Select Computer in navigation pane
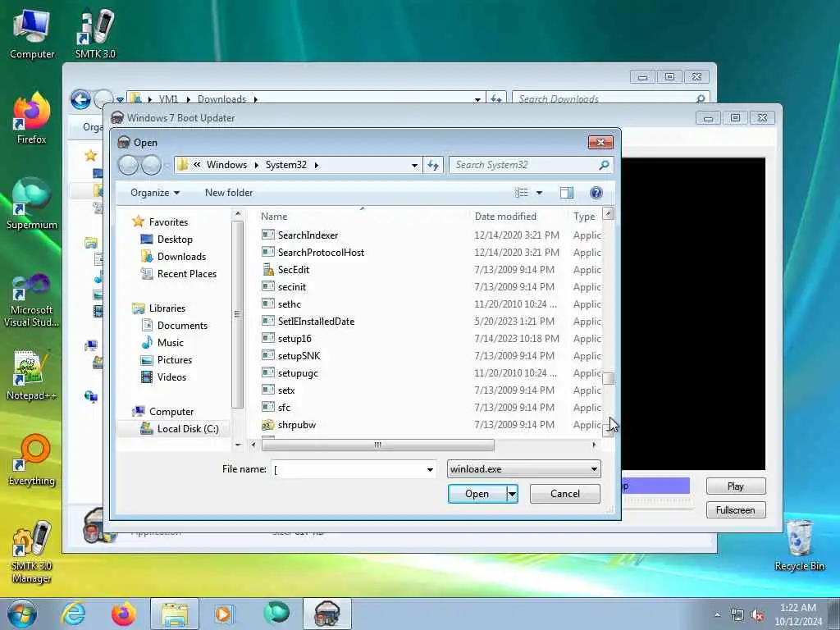This screenshot has height=630, width=840. click(x=171, y=412)
